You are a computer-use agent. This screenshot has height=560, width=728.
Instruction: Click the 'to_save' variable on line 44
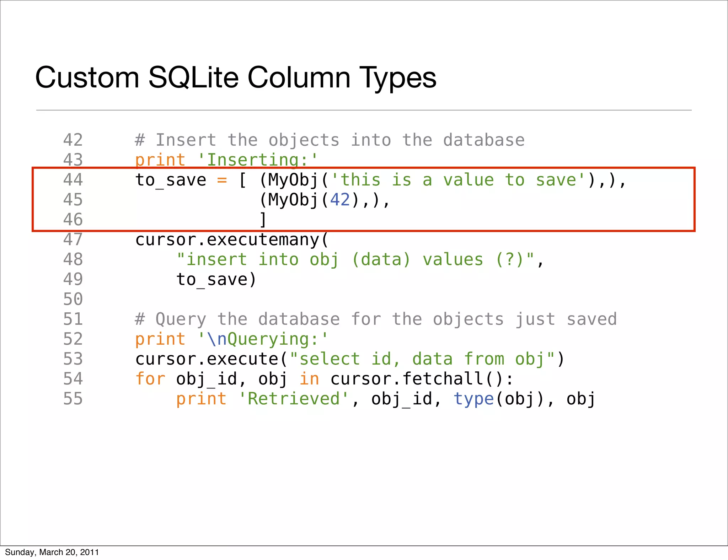171,180
